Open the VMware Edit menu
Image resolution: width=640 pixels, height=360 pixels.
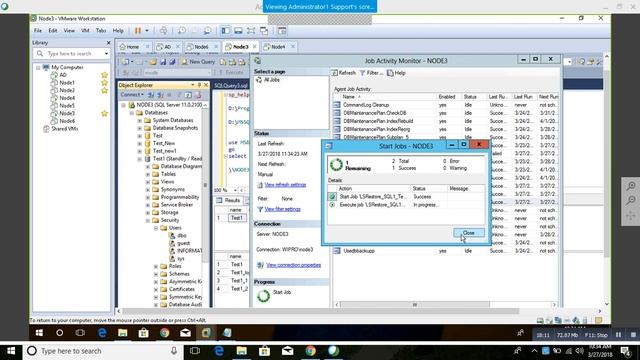point(53,31)
